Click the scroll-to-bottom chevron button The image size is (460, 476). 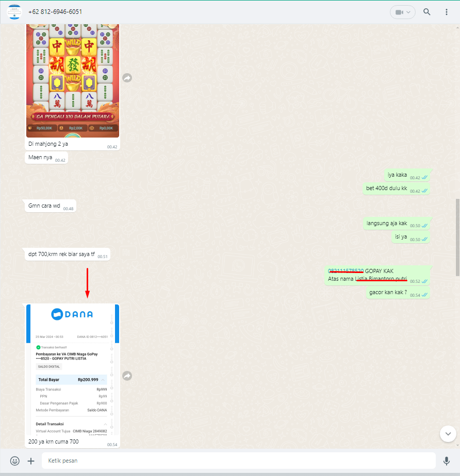pyautogui.click(x=448, y=434)
